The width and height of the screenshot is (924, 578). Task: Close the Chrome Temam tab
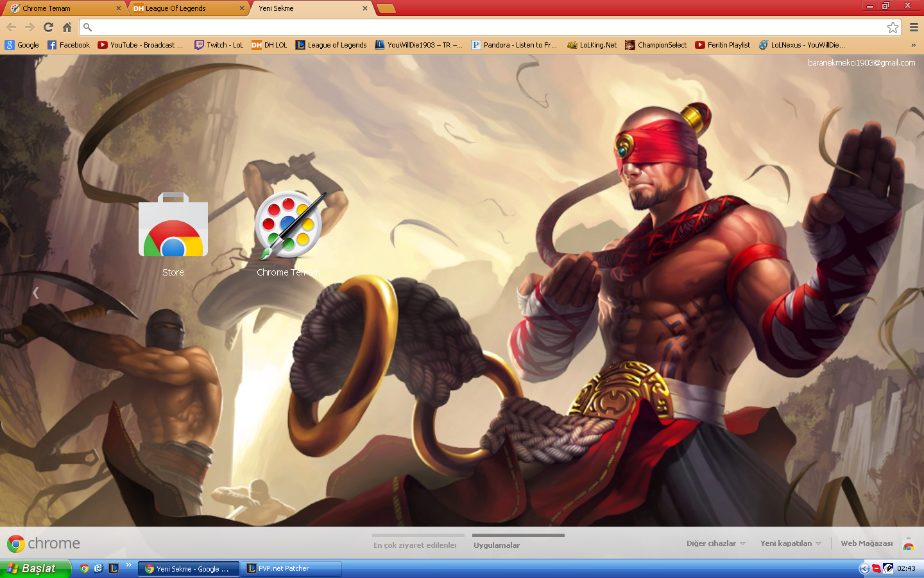[118, 8]
